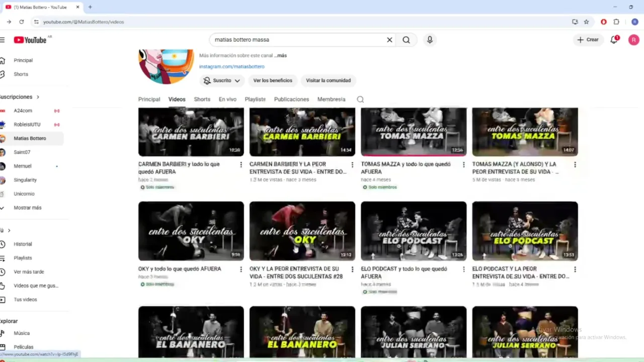644x362 pixels.
Task: Open Tus videos in sidebar
Action: [25, 299]
